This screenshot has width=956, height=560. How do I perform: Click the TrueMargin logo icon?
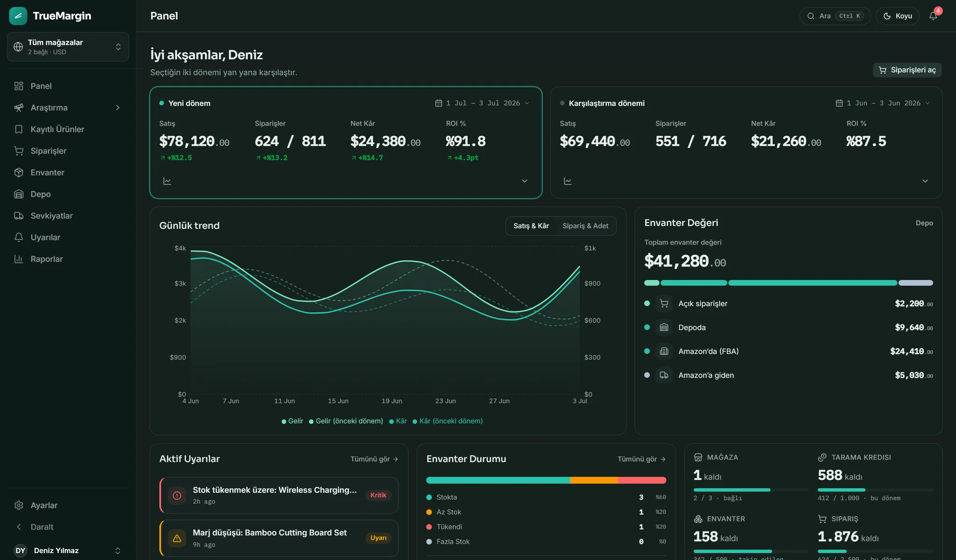coord(18,16)
